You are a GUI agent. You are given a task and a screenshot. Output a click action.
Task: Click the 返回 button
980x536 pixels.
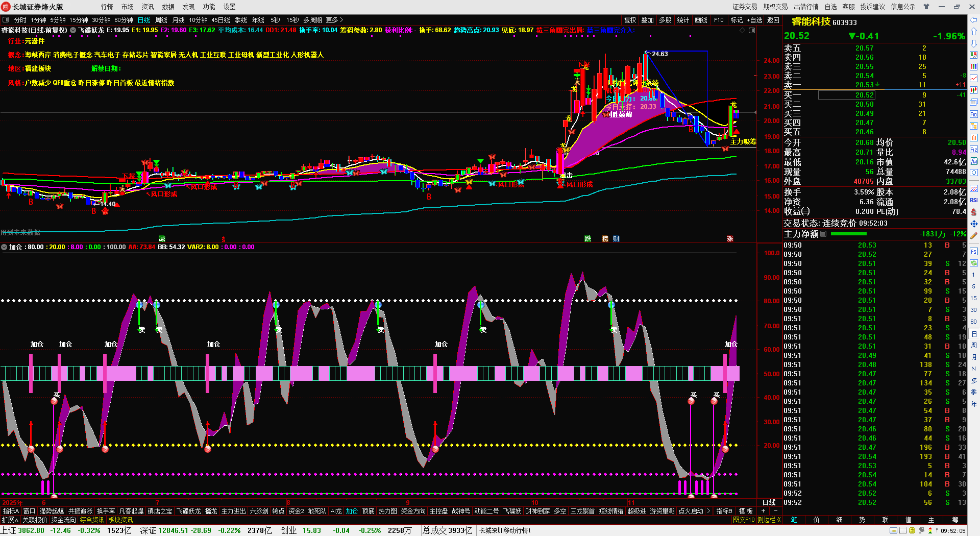(773, 20)
